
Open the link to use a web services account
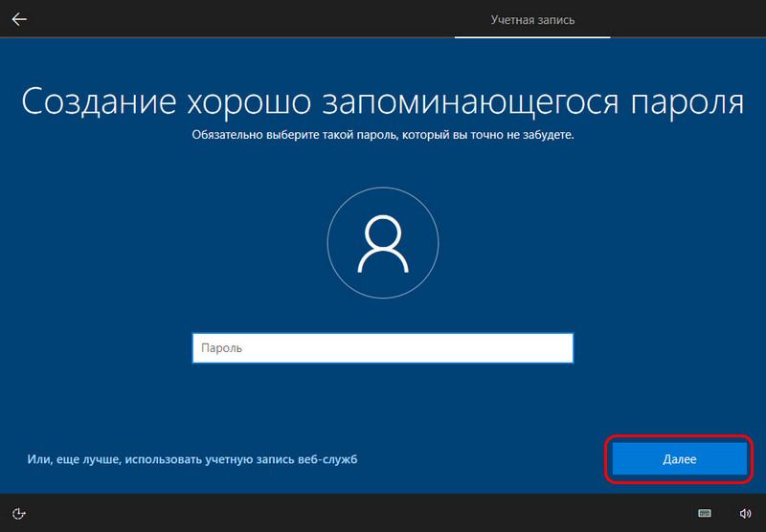[192, 459]
